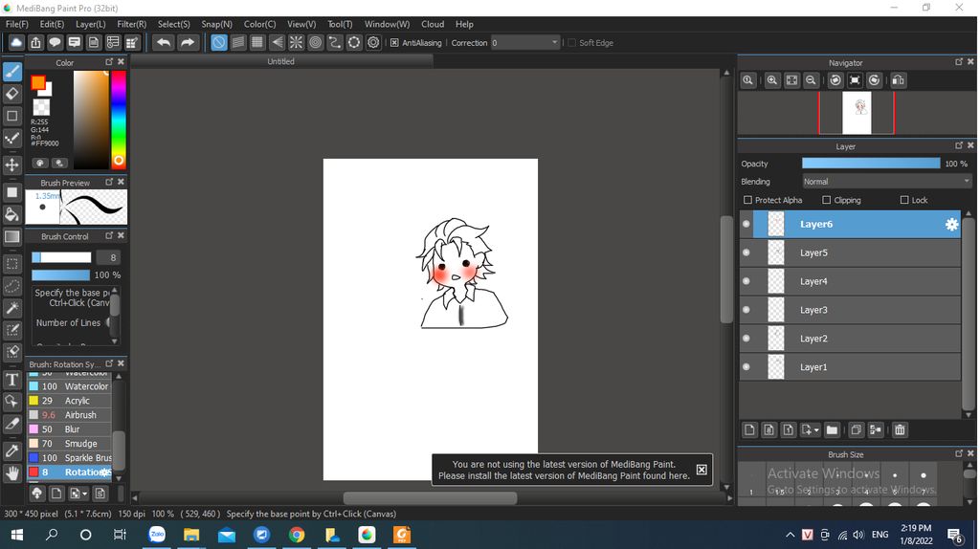Create a new layer icon

pyautogui.click(x=749, y=429)
